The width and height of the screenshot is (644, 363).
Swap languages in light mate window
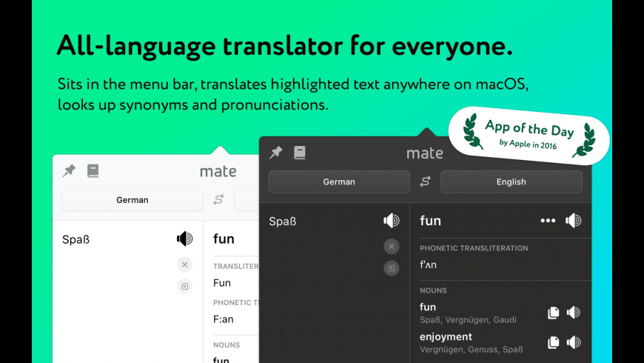pyautogui.click(x=218, y=200)
